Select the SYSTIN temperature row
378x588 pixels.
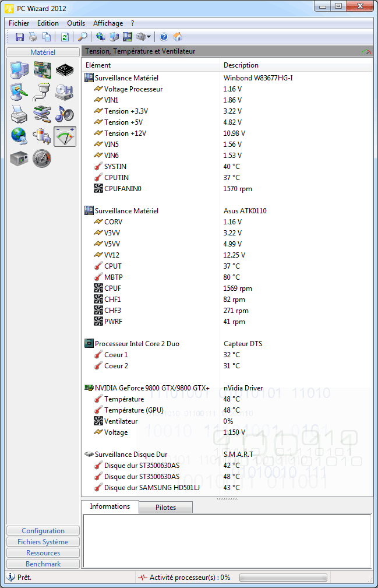coord(227,167)
